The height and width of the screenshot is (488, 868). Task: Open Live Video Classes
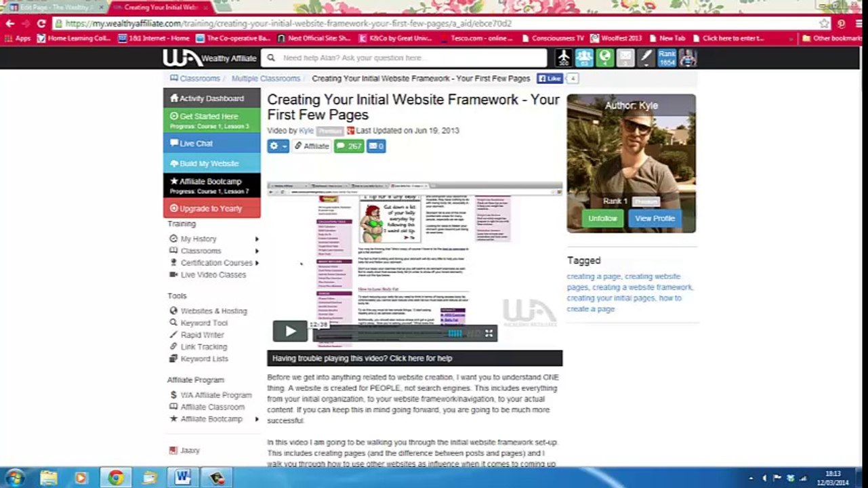[208, 274]
